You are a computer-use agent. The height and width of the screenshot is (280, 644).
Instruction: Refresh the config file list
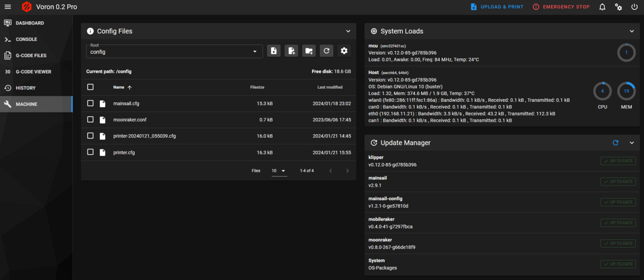[x=326, y=51]
